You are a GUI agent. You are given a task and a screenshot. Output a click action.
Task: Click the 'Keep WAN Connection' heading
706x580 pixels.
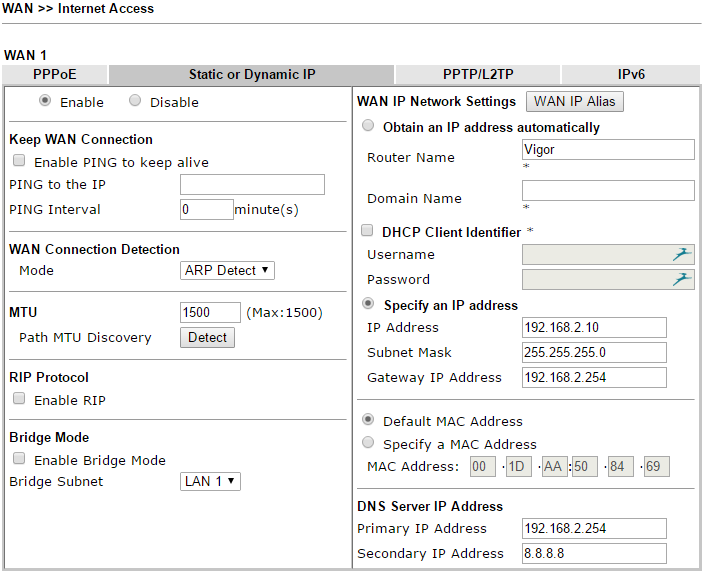81,140
